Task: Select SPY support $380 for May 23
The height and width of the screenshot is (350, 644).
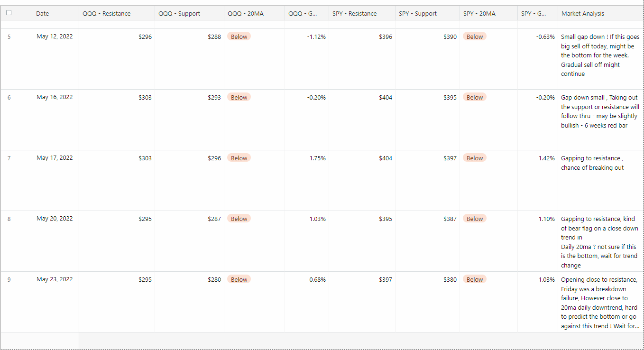Action: (x=450, y=279)
